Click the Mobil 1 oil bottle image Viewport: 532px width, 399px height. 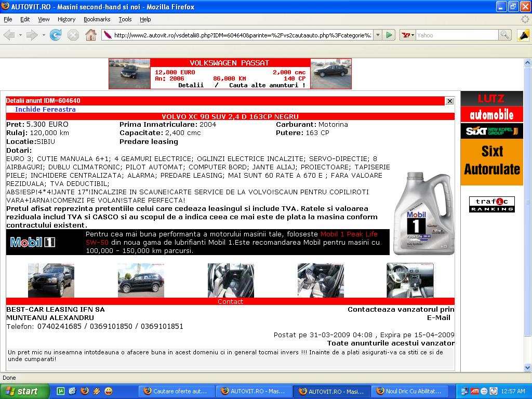pyautogui.click(x=424, y=213)
